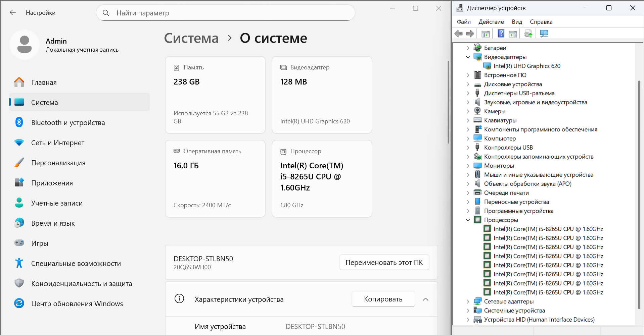Open Игры settings section
Screen dimensions: 644x335
pyautogui.click(x=79, y=243)
